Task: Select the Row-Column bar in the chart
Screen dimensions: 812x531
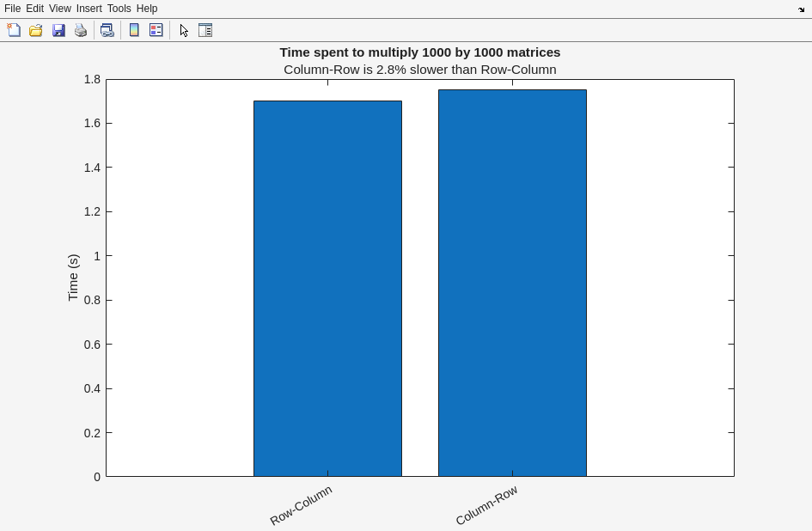Action: 327,288
